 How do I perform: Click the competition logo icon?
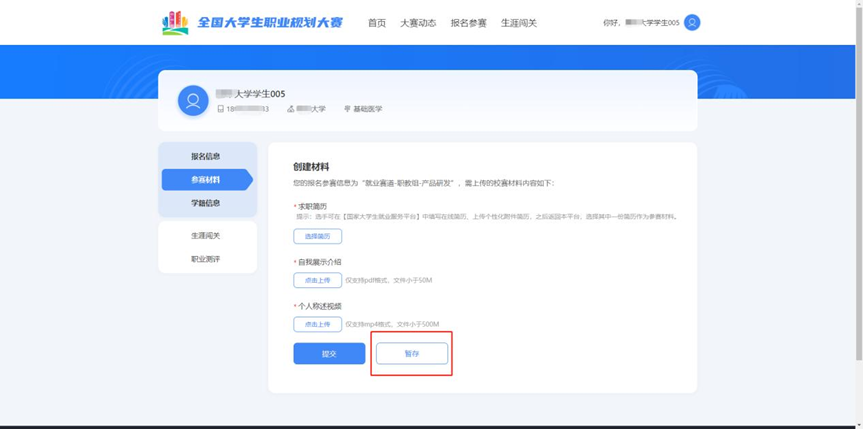click(x=175, y=23)
